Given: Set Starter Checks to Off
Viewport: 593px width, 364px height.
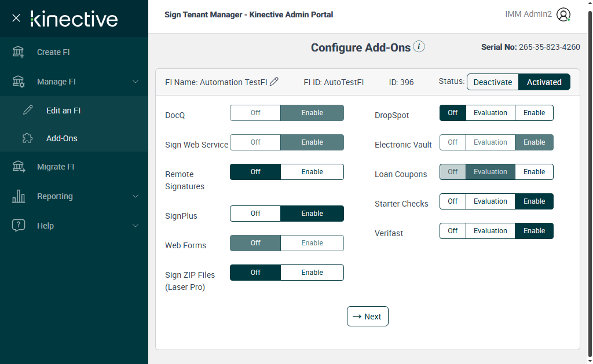Looking at the screenshot, I should 453,201.
